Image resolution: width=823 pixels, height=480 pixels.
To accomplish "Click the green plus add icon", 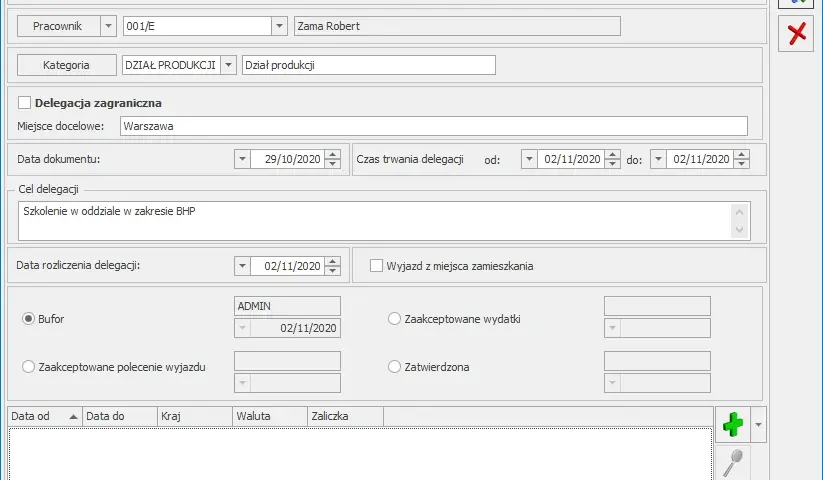I will click(x=733, y=424).
